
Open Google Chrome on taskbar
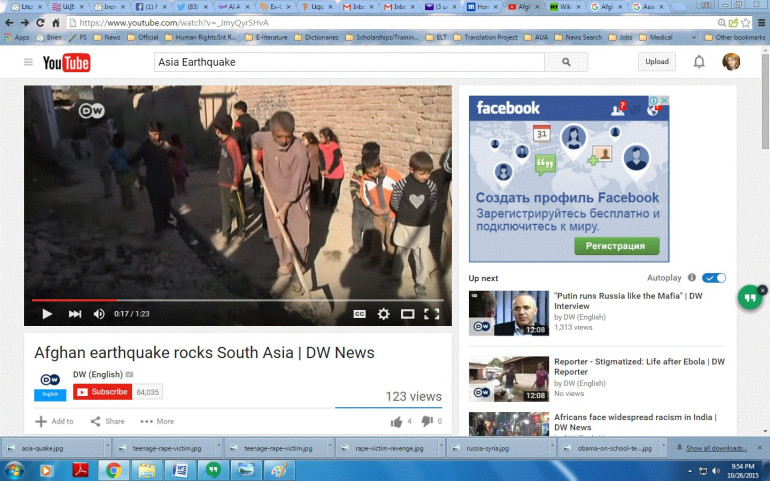tap(113, 471)
